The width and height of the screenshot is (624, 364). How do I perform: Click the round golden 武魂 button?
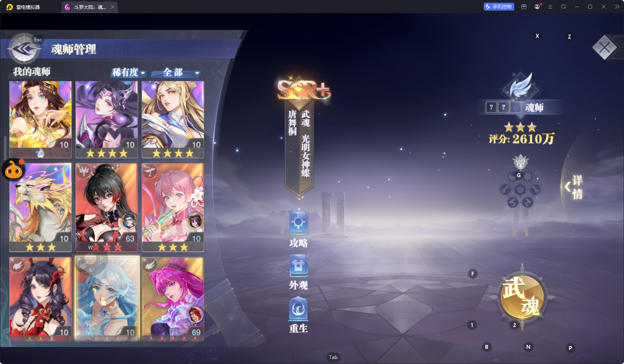point(522,297)
